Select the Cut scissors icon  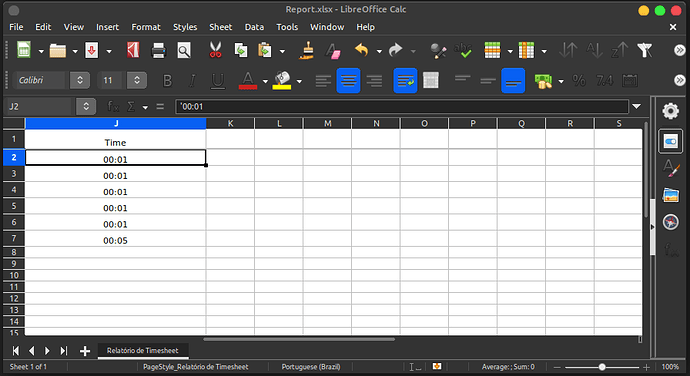[215, 50]
